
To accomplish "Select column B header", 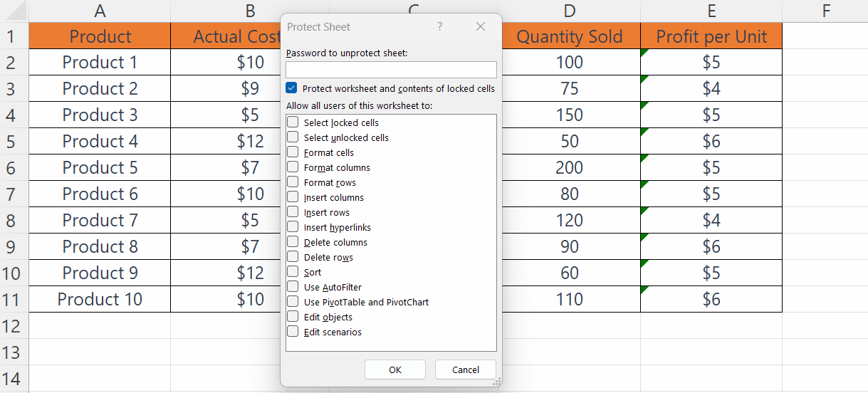I will click(250, 11).
